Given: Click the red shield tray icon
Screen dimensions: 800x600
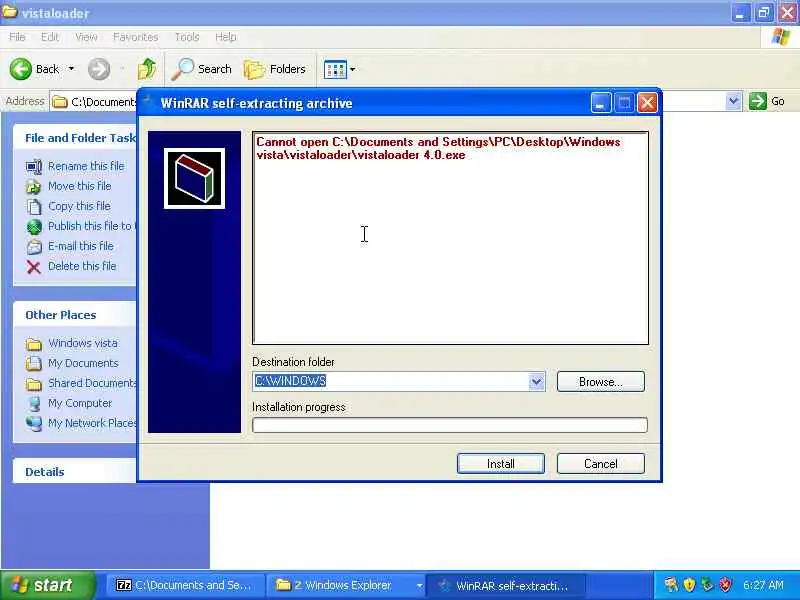Looking at the screenshot, I should (x=725, y=585).
